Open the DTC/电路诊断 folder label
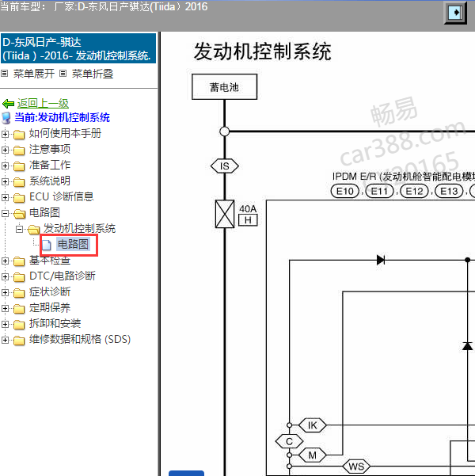This screenshot has width=475, height=476. coord(63,276)
